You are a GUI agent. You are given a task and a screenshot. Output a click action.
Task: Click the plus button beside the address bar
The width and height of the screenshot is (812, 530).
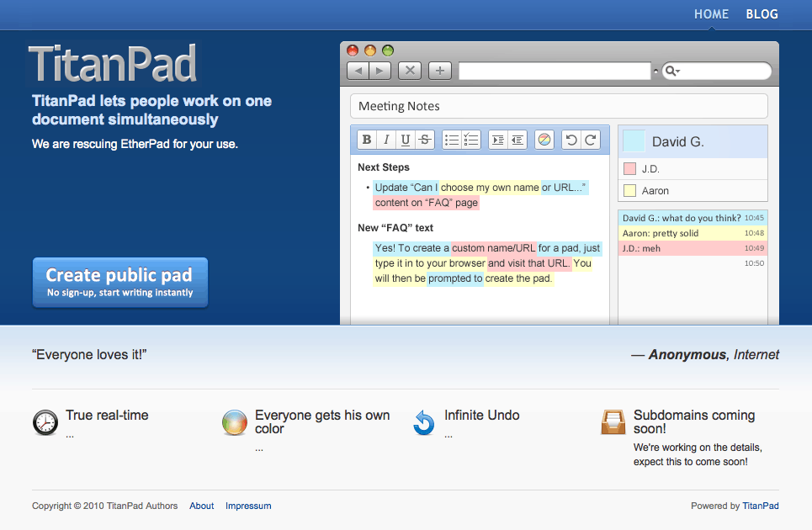pos(440,71)
